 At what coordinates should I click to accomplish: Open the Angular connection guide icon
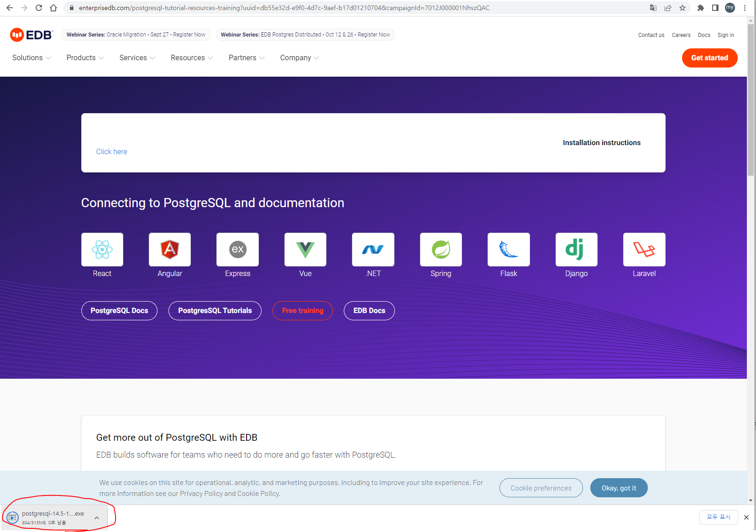[x=170, y=250]
